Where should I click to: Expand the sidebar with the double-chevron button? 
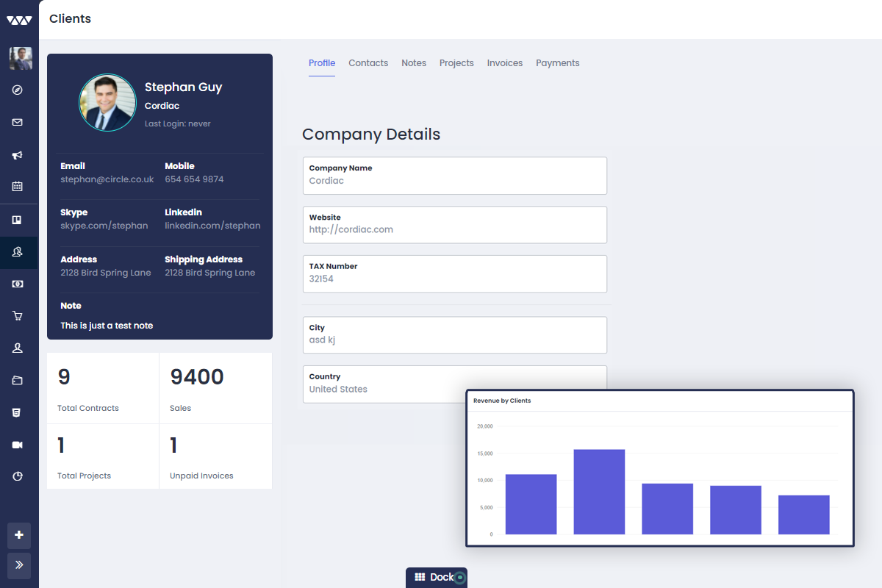18,565
